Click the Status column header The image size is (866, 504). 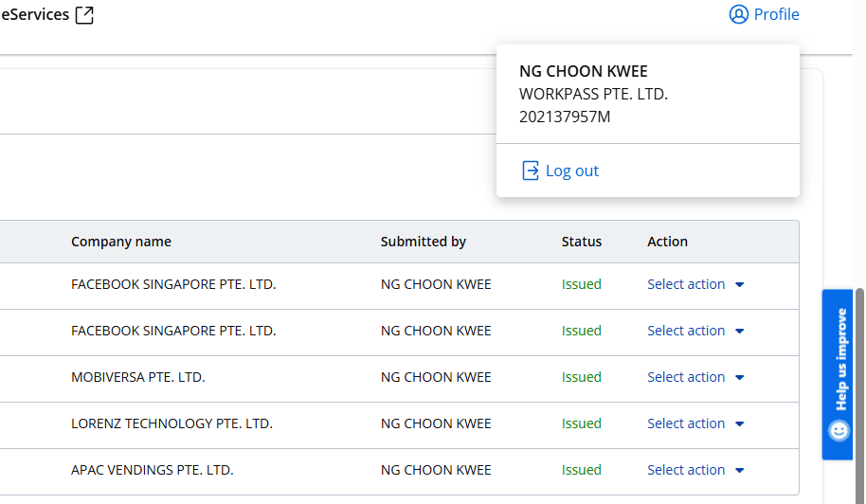tap(582, 242)
